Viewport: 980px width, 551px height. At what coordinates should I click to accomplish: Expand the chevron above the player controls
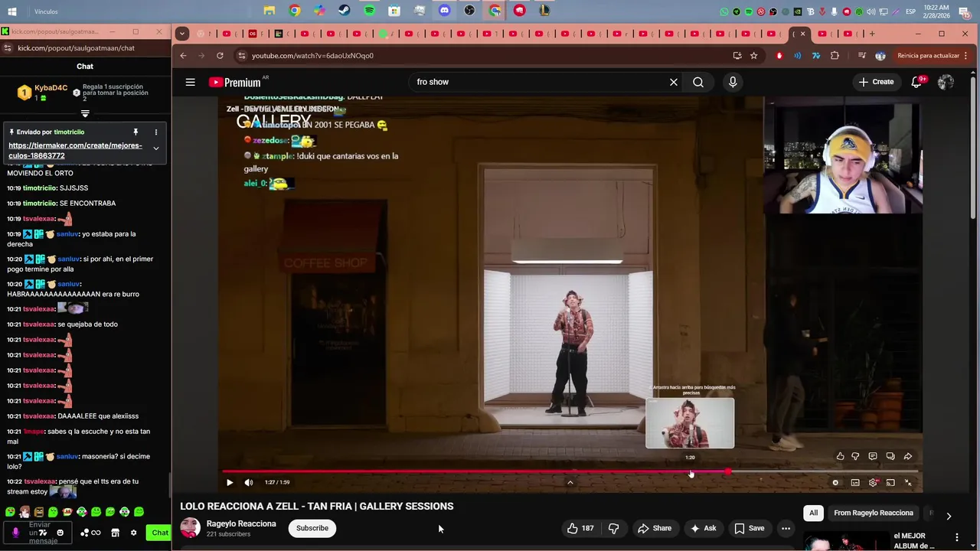click(570, 482)
